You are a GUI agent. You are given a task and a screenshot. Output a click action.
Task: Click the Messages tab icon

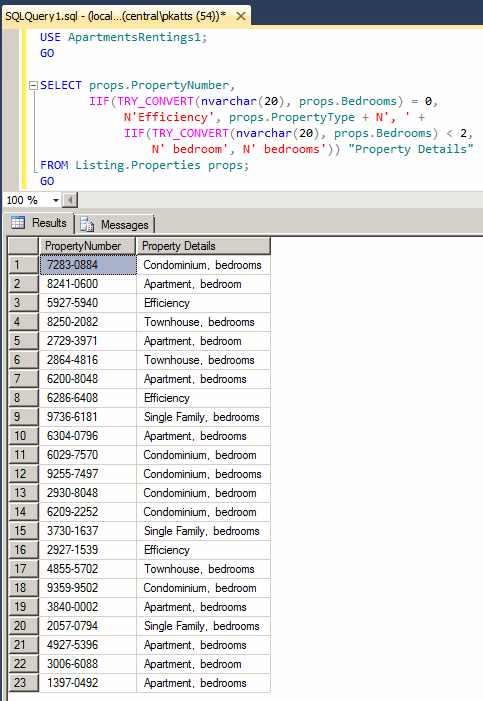click(x=87, y=224)
